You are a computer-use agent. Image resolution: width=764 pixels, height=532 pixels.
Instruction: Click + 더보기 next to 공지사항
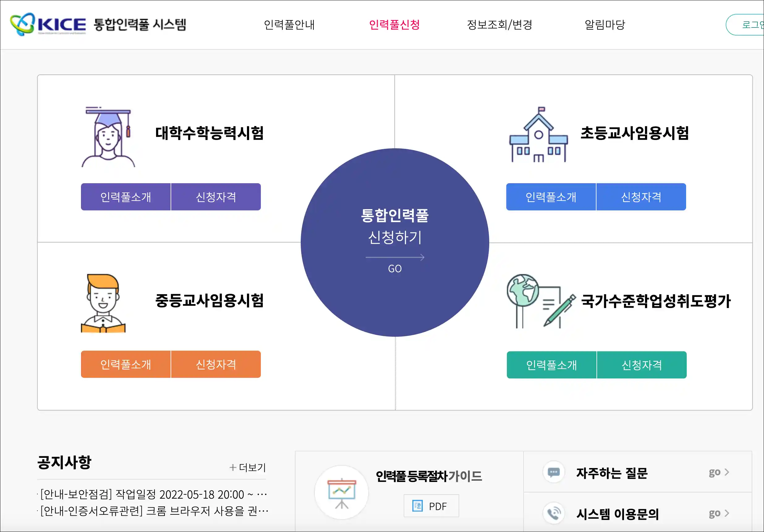[x=248, y=467]
